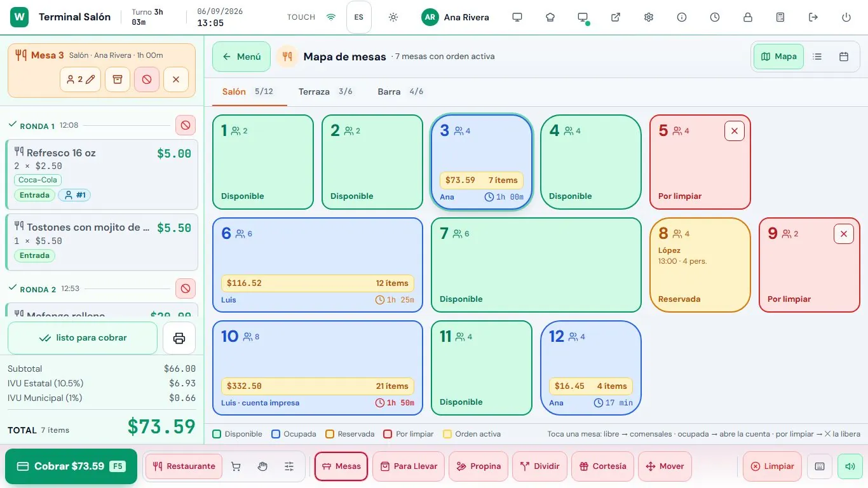Click the external link icon in header
The image size is (868, 488).
point(616,17)
